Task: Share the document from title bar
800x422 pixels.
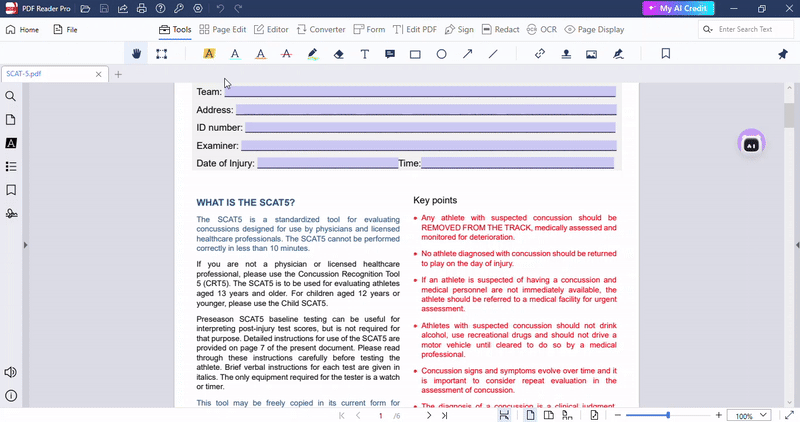Action: (x=122, y=9)
